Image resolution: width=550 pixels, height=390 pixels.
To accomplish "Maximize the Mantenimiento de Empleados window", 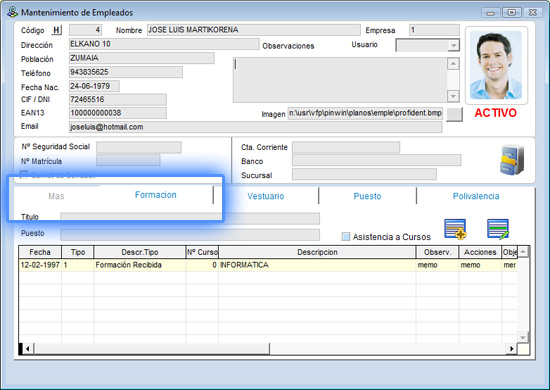I will (511, 13).
